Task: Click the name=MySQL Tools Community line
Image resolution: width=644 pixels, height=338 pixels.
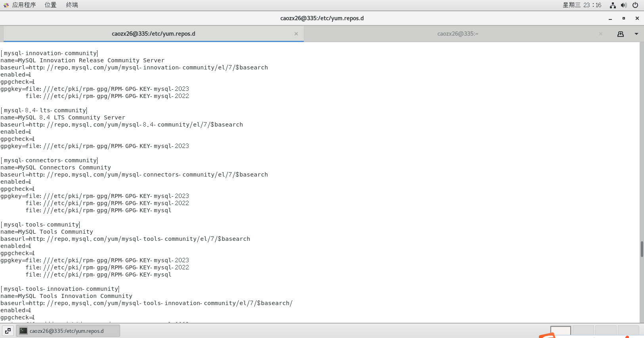Action: click(47, 232)
